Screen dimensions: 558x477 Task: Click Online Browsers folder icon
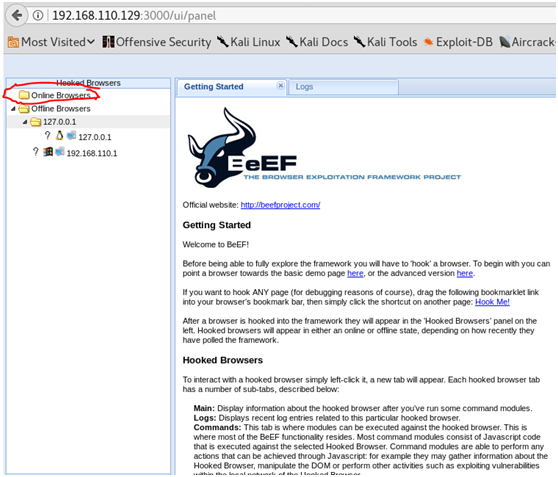click(x=24, y=95)
